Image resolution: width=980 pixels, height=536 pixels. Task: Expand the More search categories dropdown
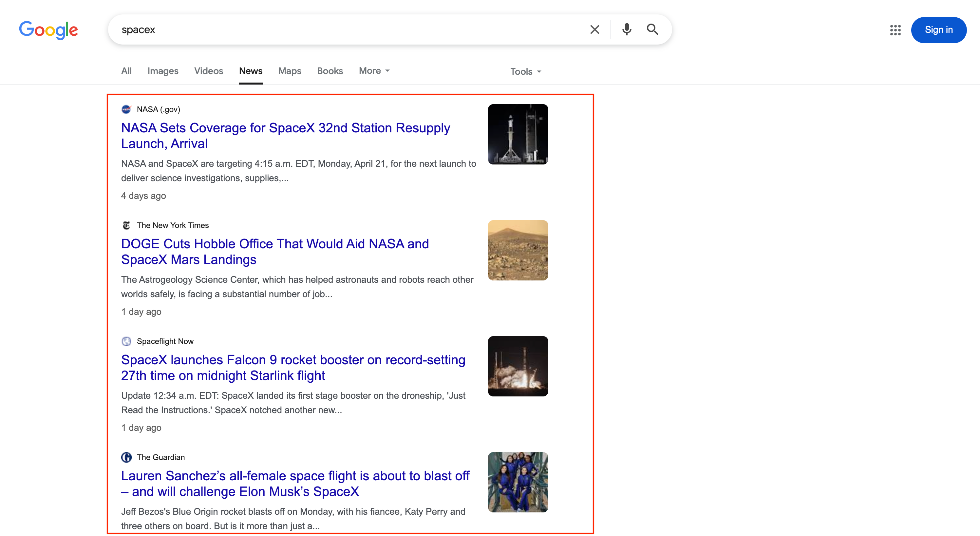pyautogui.click(x=374, y=71)
